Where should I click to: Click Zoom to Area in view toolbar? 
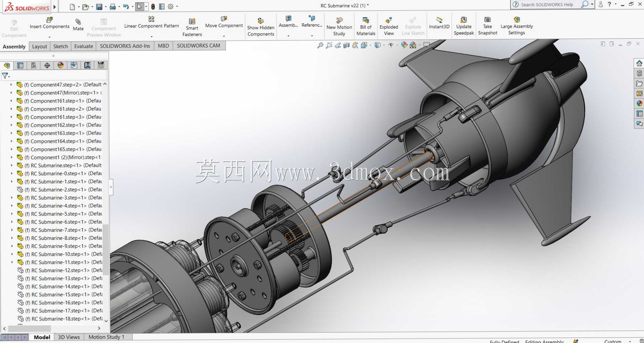[x=329, y=45]
